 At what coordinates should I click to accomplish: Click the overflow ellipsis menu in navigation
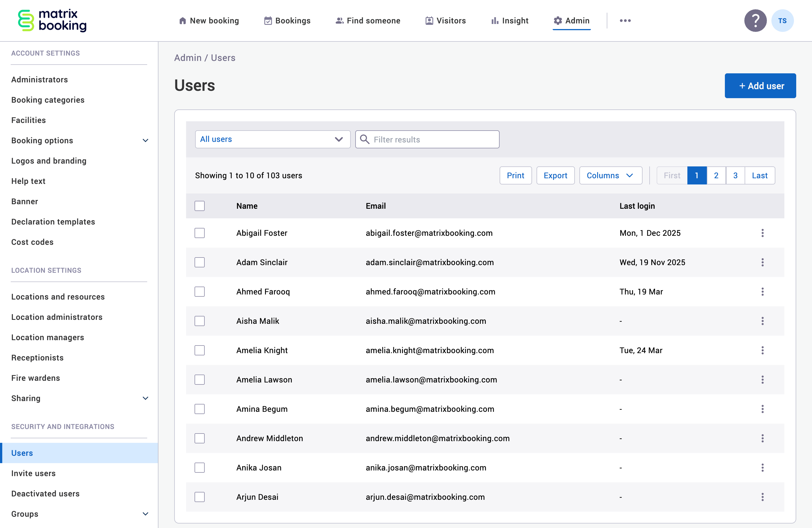click(x=625, y=21)
